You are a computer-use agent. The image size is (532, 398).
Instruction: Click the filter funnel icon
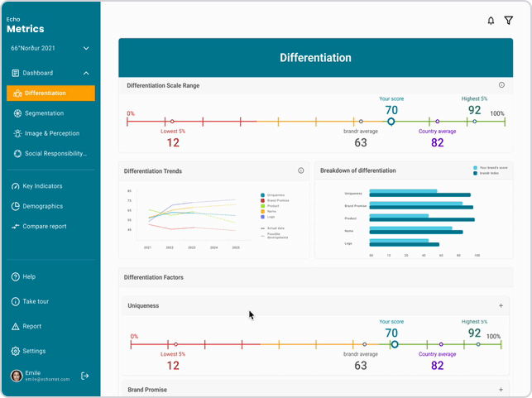[x=508, y=21]
